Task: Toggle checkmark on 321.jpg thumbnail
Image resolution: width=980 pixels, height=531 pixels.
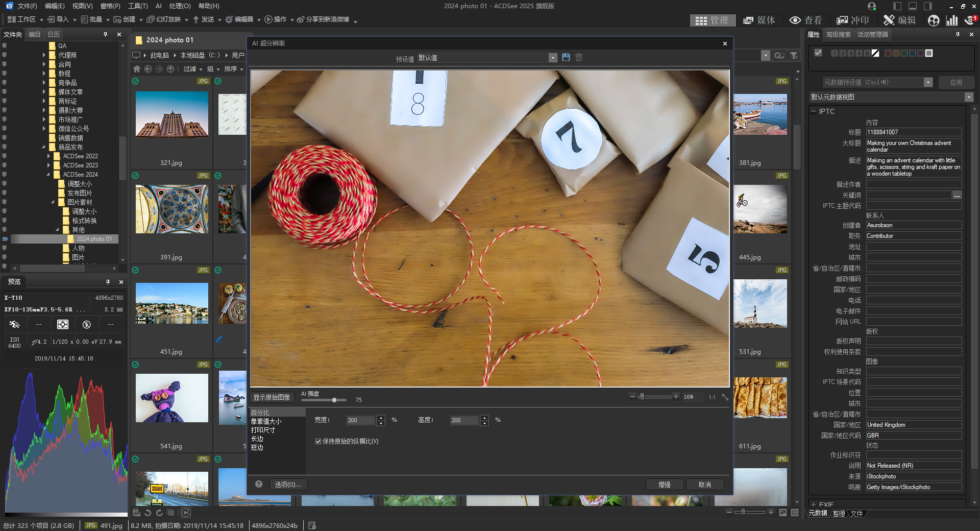Action: (135, 81)
